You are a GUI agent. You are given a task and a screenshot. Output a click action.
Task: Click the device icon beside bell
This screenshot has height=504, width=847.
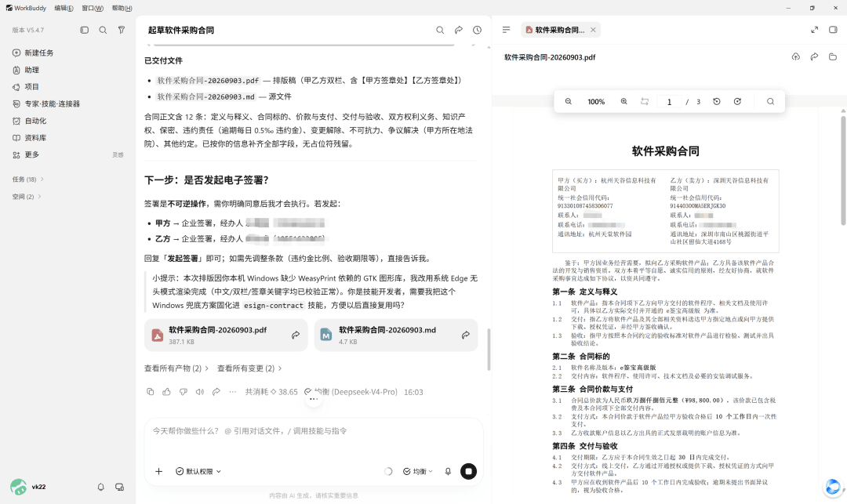click(x=119, y=487)
